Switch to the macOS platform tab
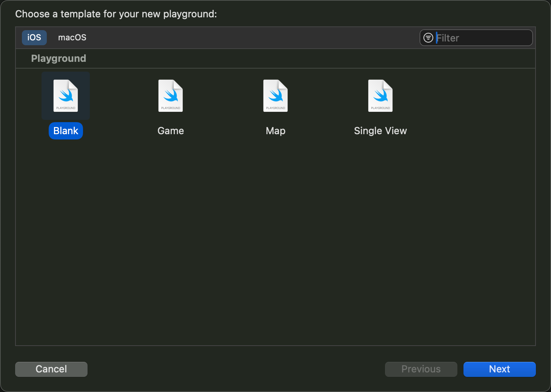Screen dimensions: 551x392 (x=72, y=38)
